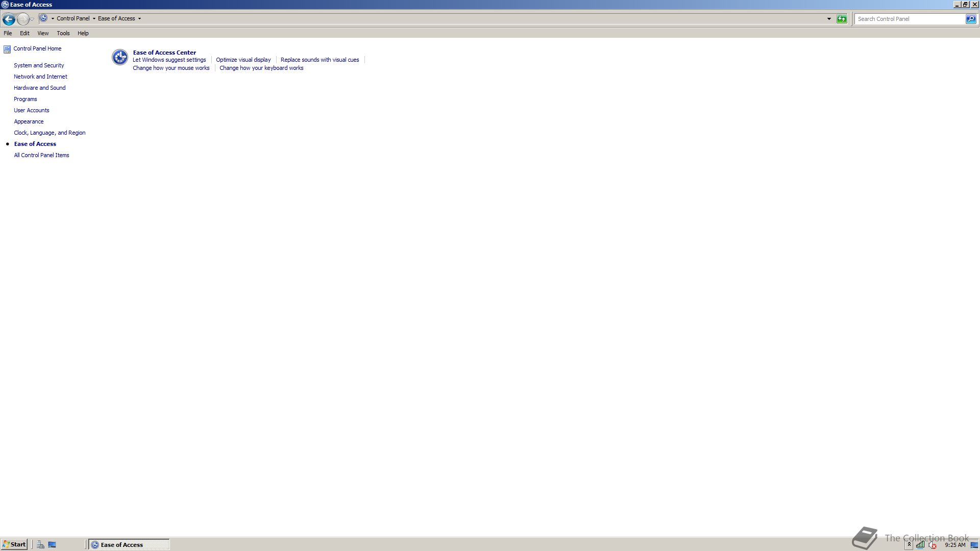Screen dimensions: 980x551
Task: Show hidden tray icons with the chevron
Action: pos(909,544)
